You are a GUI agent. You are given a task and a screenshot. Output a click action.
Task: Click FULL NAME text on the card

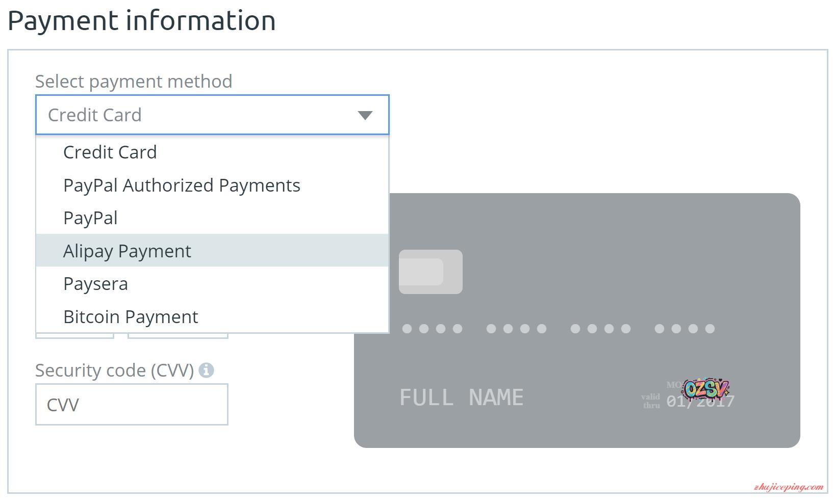461,397
